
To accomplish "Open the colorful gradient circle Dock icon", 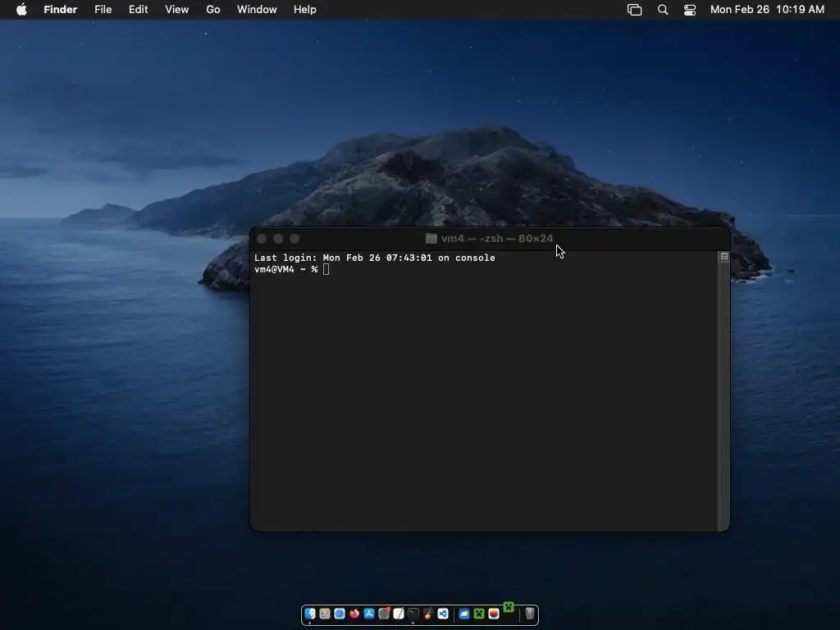I will (494, 614).
